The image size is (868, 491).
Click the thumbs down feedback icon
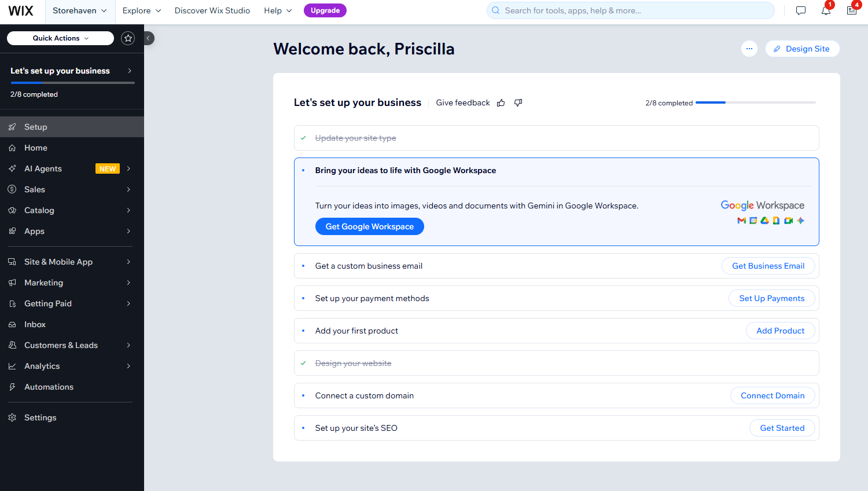(x=518, y=102)
